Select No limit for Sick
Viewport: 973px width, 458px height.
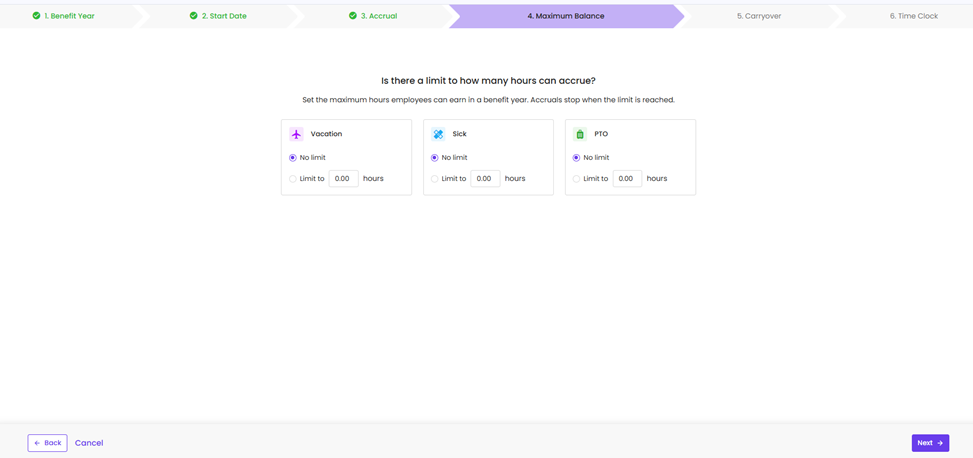point(435,158)
